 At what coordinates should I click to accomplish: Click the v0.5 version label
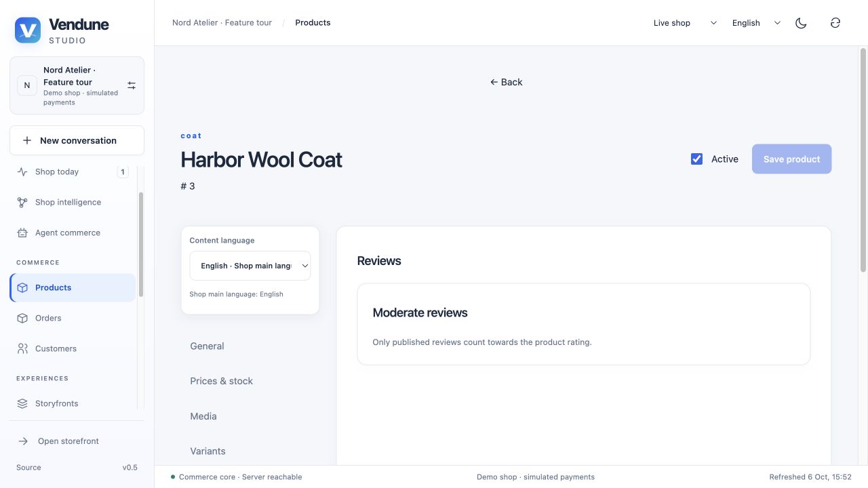click(130, 468)
